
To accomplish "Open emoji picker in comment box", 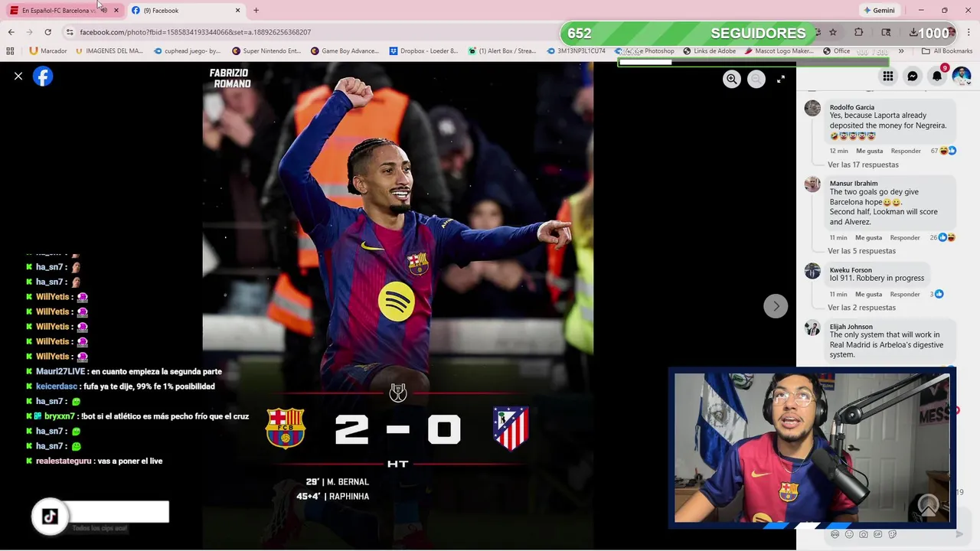I will point(849,534).
